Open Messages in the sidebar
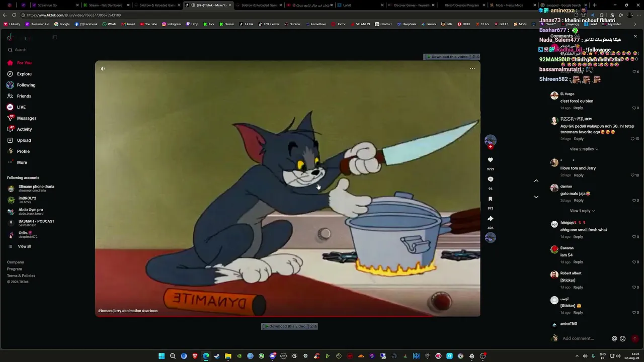Viewport: 644px width, 362px height. point(22,118)
